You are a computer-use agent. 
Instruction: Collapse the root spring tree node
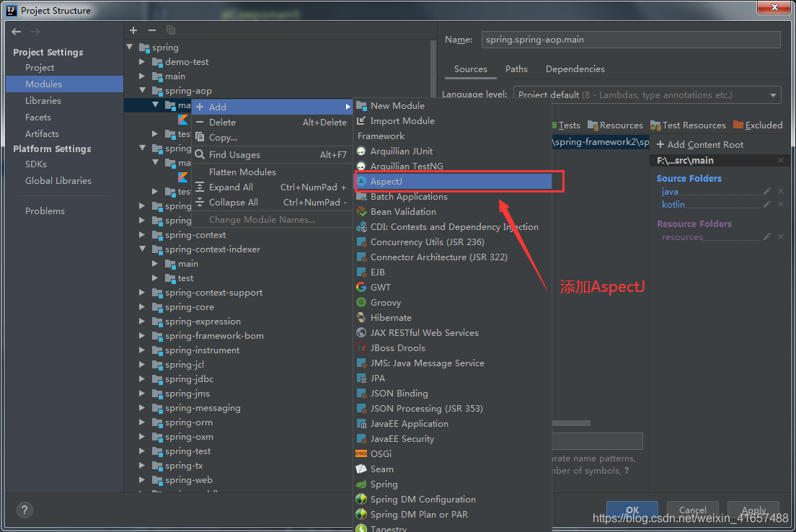click(130, 47)
